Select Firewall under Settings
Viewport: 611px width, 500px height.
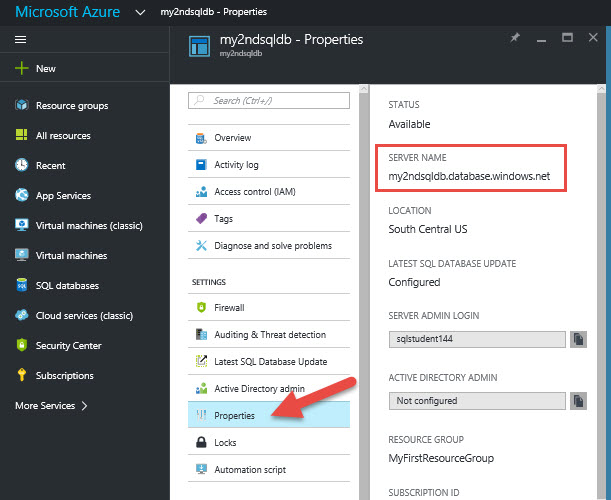click(x=229, y=308)
